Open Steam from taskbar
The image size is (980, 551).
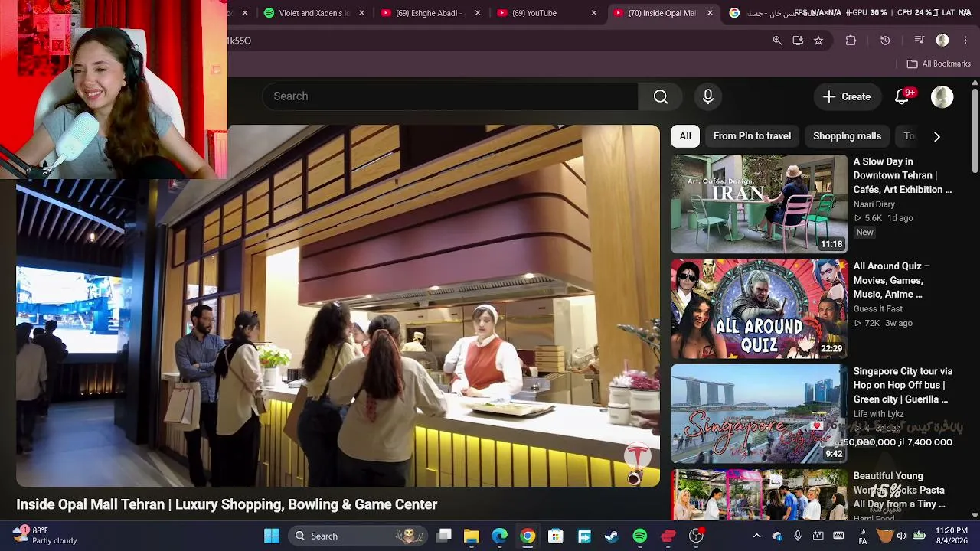[x=612, y=536]
